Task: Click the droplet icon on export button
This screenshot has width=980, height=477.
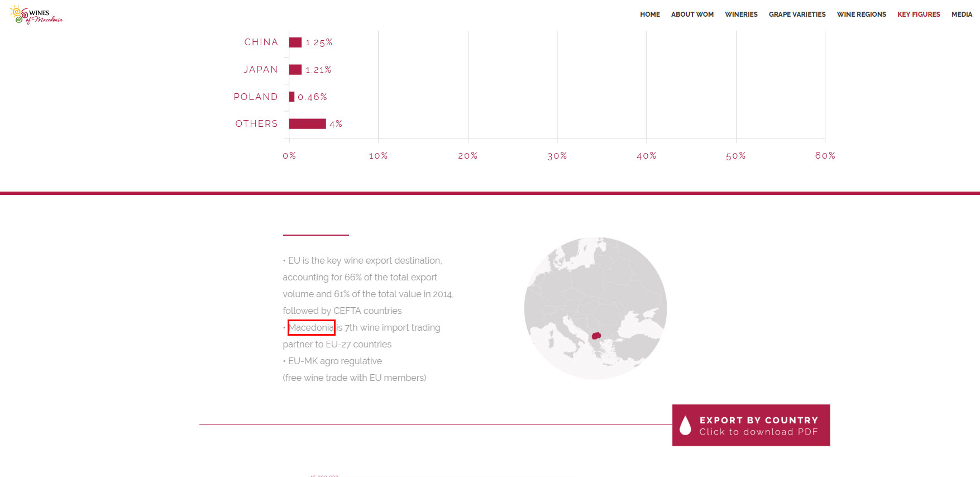Action: (685, 426)
